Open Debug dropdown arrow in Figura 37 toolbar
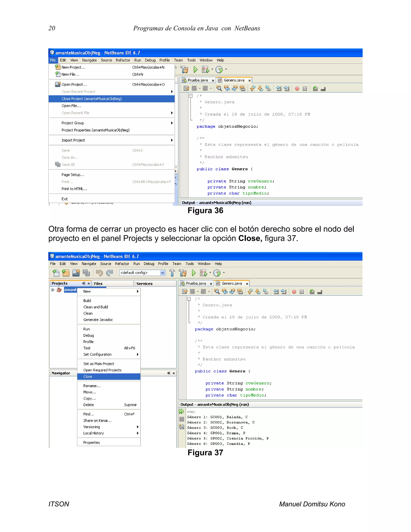This screenshot has width=411, height=532. (210, 273)
